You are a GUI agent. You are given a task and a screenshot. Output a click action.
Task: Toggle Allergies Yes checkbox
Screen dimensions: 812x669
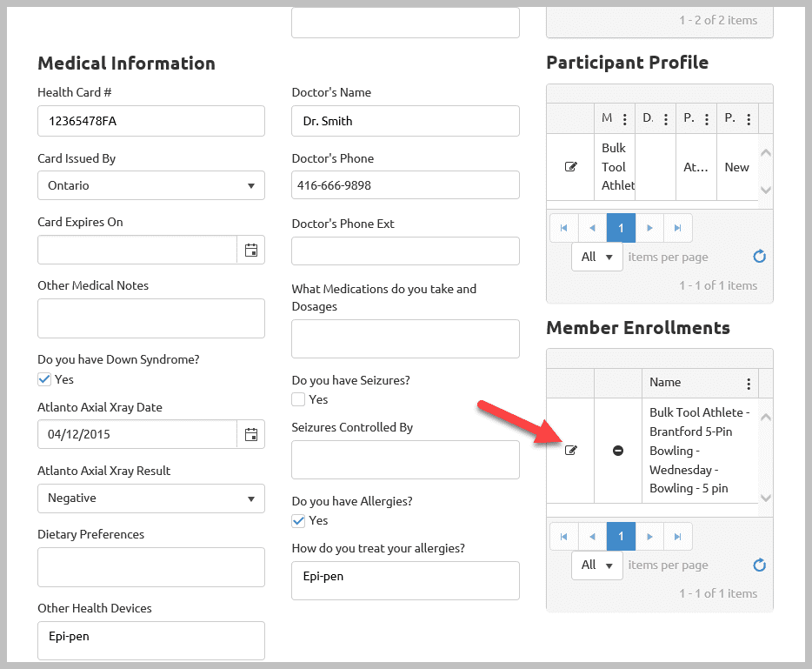(x=298, y=521)
